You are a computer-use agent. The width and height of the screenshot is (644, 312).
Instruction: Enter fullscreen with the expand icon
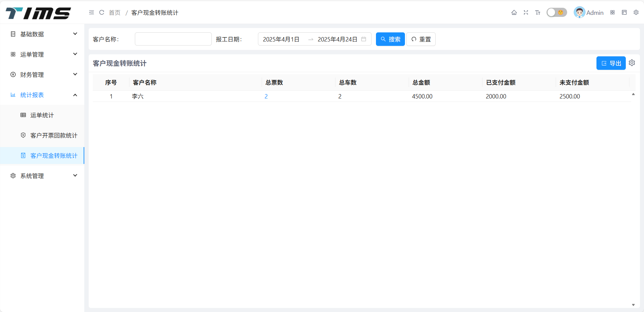[x=526, y=12]
